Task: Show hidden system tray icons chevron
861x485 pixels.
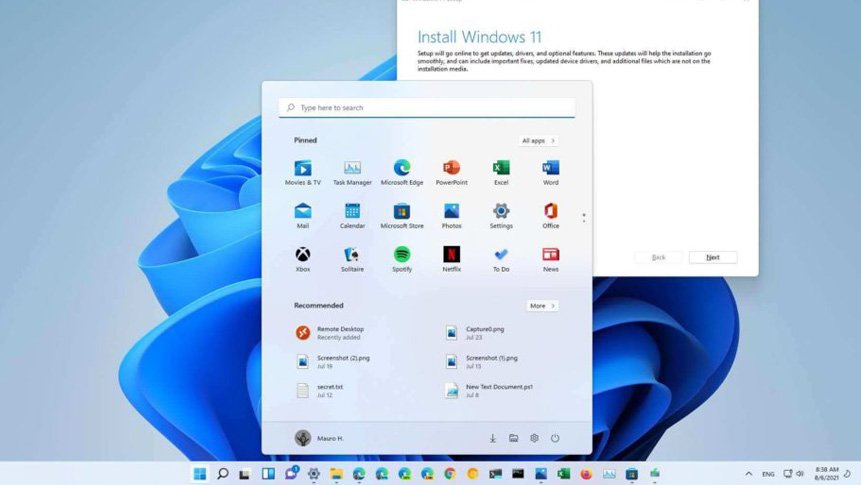Action: pyautogui.click(x=748, y=473)
